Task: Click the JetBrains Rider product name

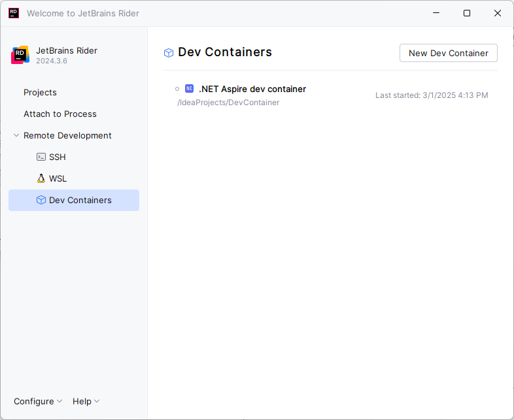Action: pos(67,51)
